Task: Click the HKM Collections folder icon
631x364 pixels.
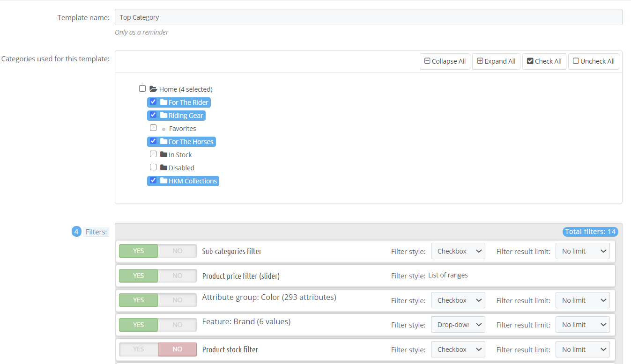Action: coord(163,181)
